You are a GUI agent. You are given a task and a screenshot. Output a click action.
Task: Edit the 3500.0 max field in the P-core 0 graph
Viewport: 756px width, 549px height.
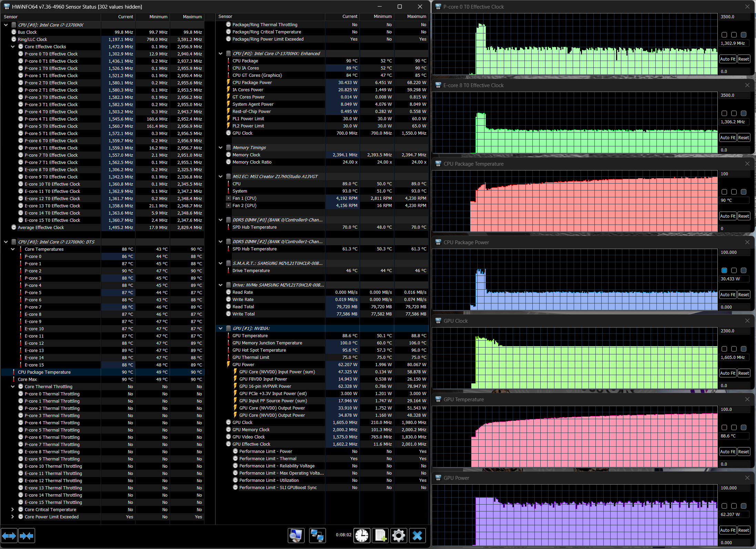coord(734,17)
